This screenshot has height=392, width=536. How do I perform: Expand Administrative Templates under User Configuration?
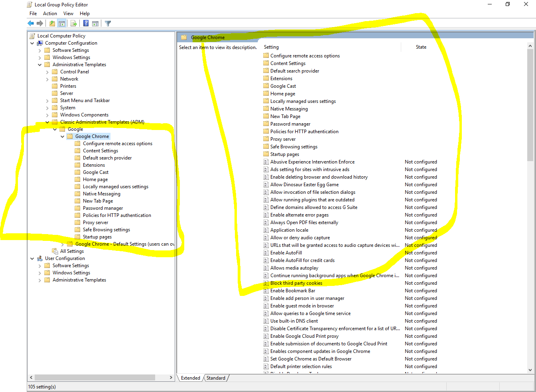click(x=40, y=280)
